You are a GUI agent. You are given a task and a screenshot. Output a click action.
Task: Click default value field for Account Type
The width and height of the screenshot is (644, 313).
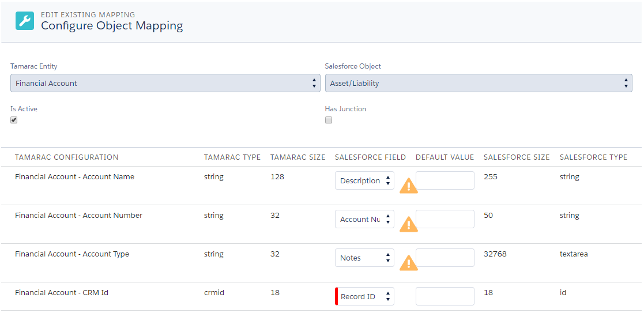coord(445,258)
